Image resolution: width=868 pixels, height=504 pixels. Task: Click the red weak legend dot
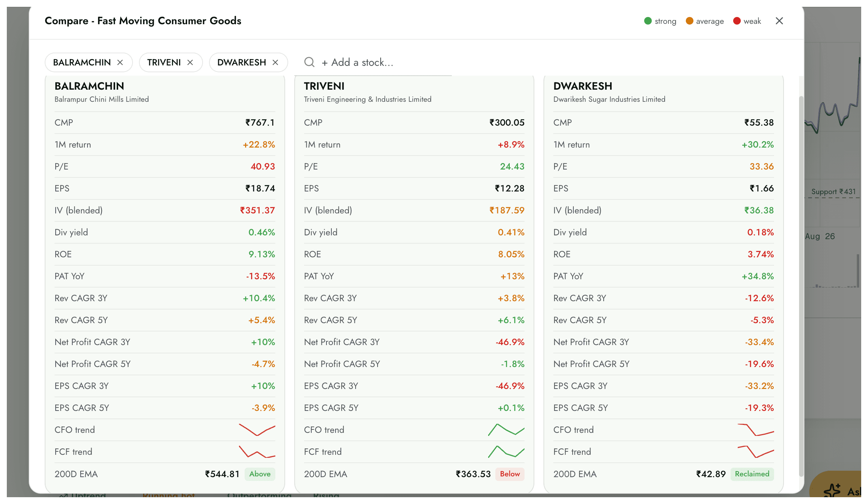(x=737, y=21)
